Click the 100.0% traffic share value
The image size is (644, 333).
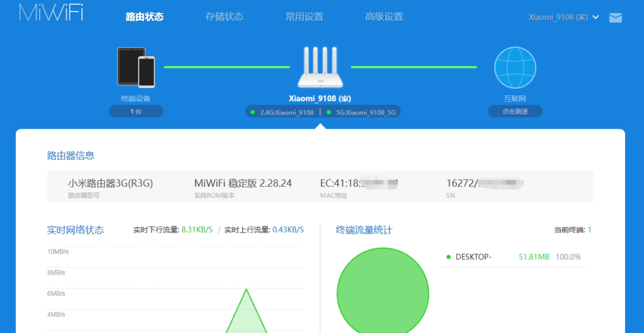(x=569, y=257)
